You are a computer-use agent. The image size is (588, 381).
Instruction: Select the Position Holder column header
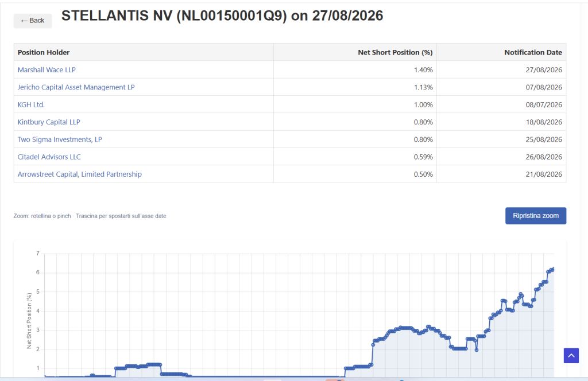44,52
